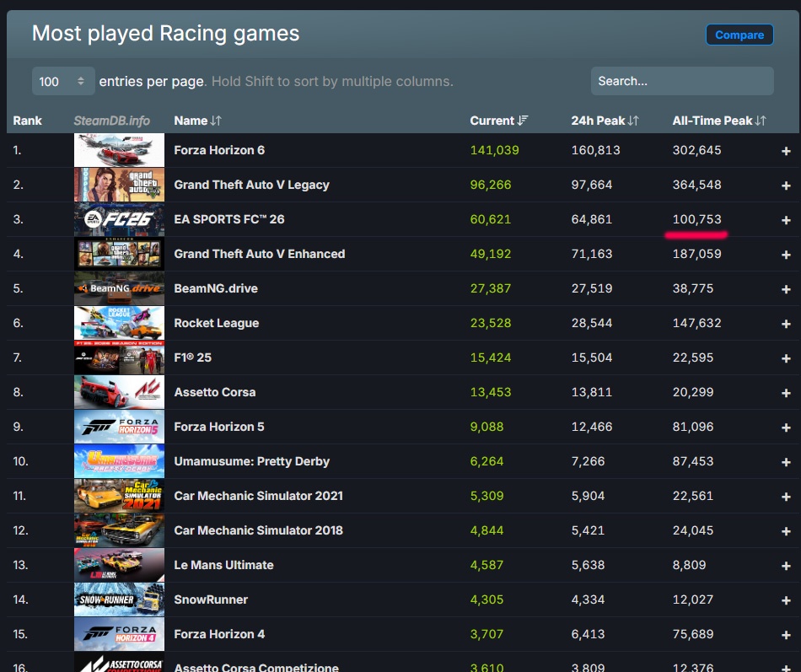
Task: Open Grand Theft Auto V Legacy link
Action: pyautogui.click(x=251, y=185)
